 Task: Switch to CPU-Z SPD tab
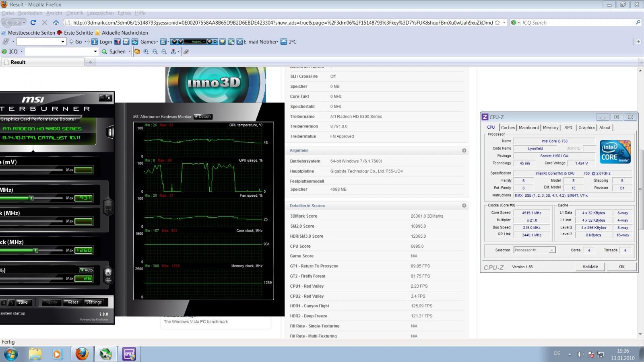[x=568, y=128]
